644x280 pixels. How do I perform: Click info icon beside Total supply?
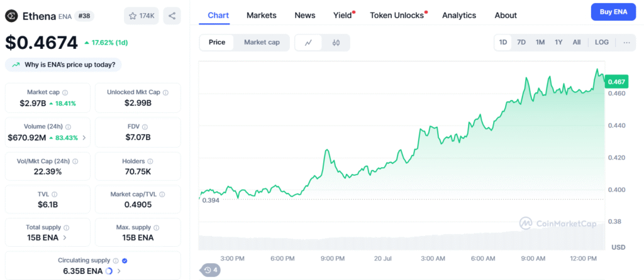(x=67, y=227)
